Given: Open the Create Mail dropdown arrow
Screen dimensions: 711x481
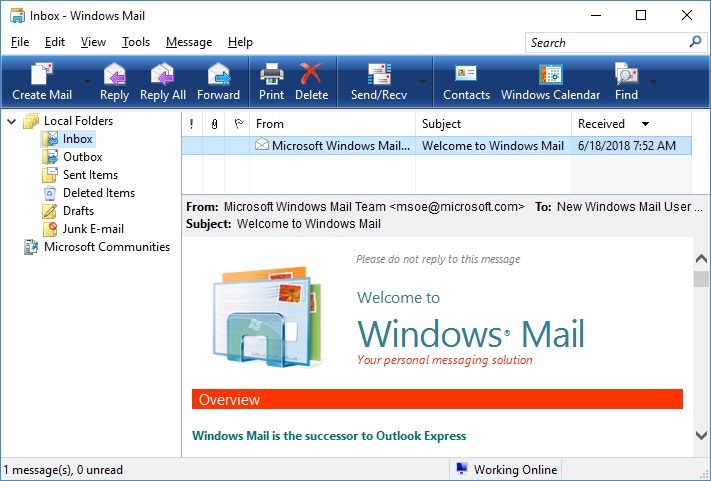Looking at the screenshot, I should point(87,82).
